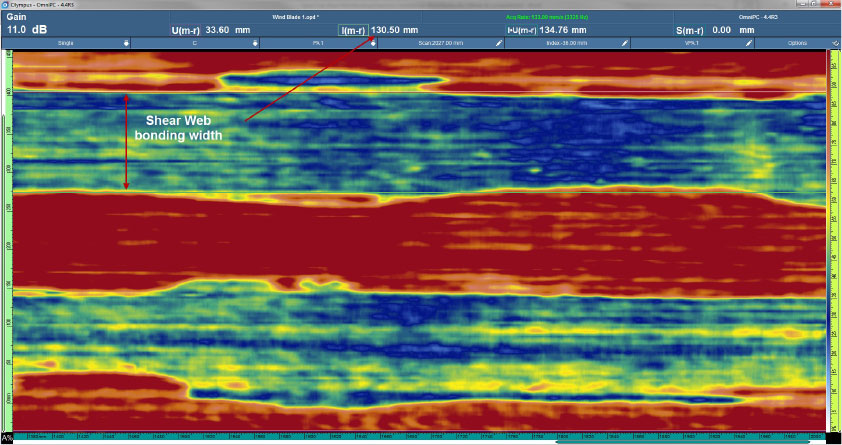The height and width of the screenshot is (445, 842).
Task: Open the Single layout dropdown arrow
Action: (126, 44)
